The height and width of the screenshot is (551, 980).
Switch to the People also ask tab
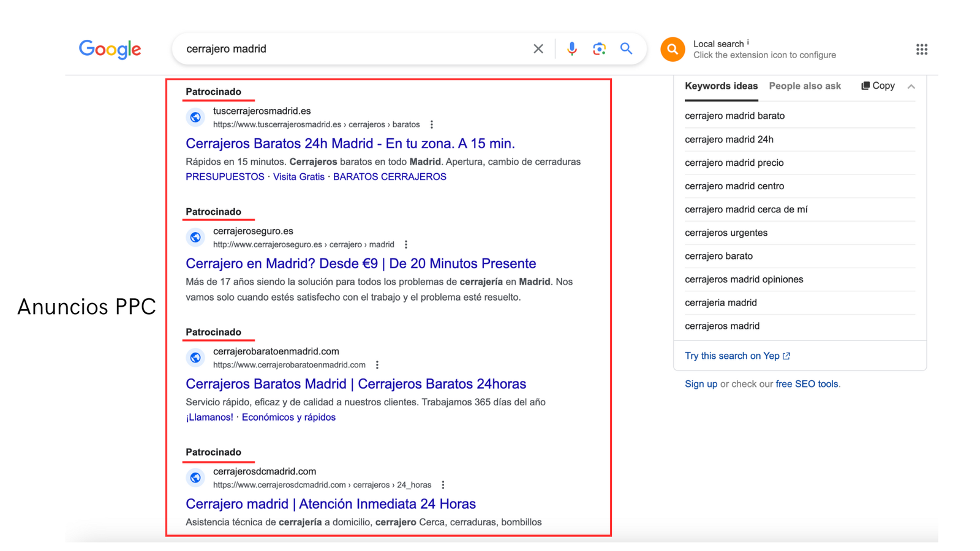(x=805, y=86)
